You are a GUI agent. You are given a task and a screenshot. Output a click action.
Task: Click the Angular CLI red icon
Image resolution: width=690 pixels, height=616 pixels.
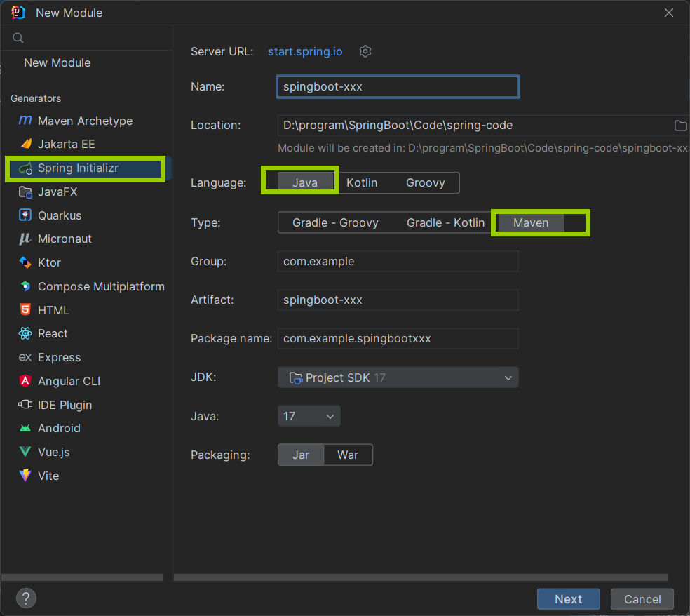tap(25, 381)
